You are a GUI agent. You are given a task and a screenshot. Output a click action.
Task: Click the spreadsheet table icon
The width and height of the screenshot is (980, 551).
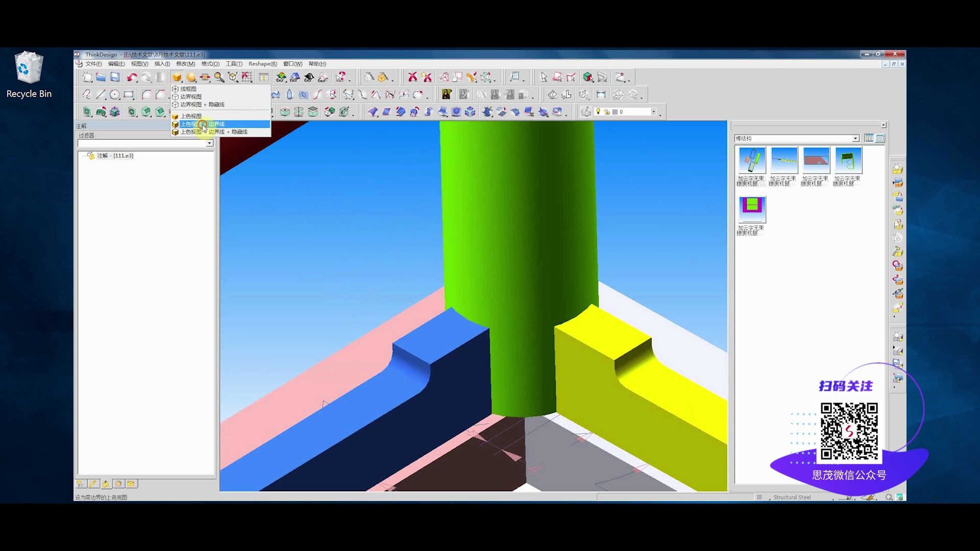point(264,77)
